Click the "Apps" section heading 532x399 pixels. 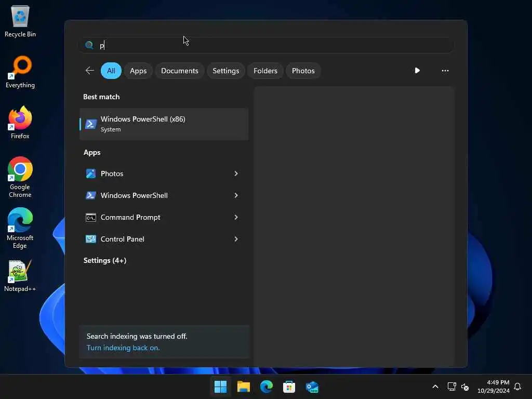(92, 153)
